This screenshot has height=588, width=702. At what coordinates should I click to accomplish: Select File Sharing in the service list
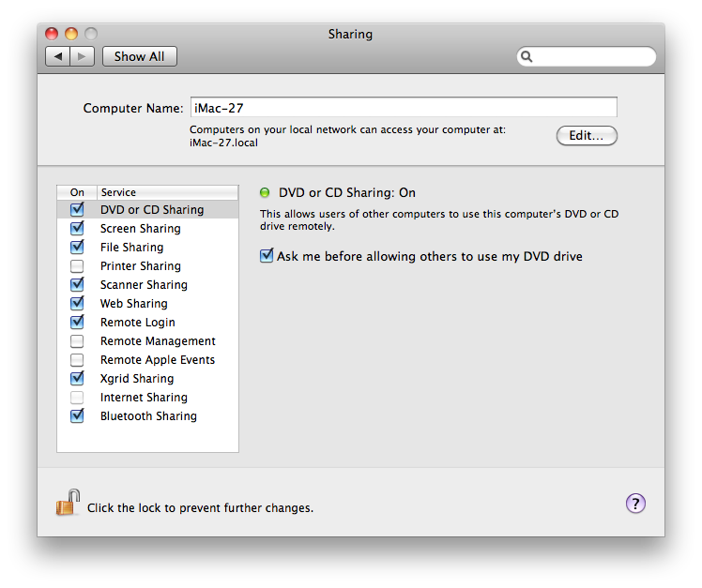tap(131, 248)
